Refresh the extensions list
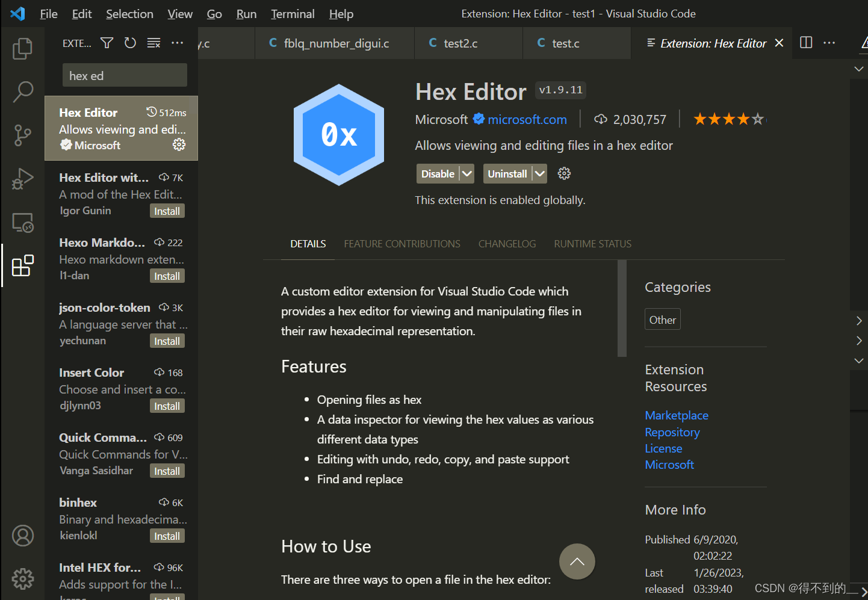The height and width of the screenshot is (600, 868). [x=130, y=43]
